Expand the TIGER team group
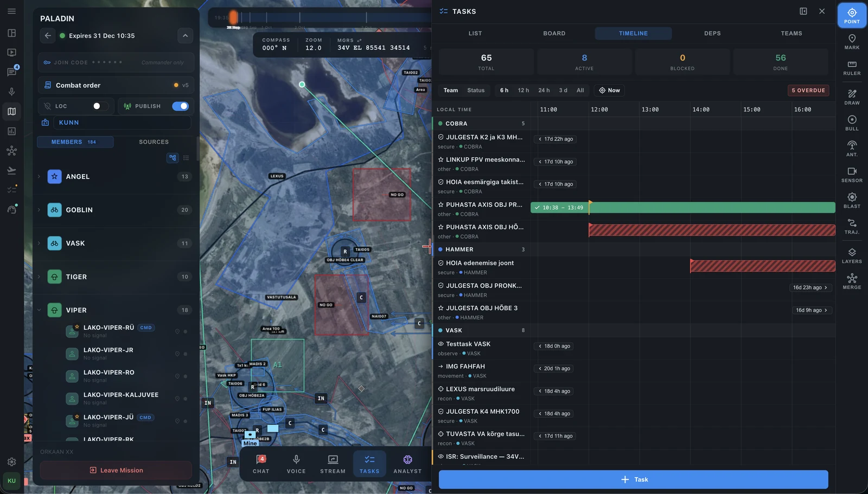The height and width of the screenshot is (494, 868). coord(39,277)
